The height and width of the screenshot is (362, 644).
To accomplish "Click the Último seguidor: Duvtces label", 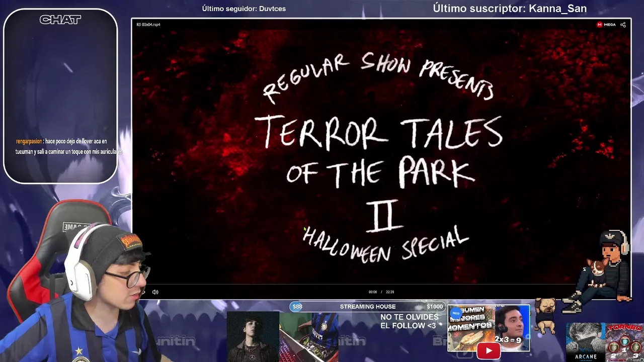I will (x=244, y=9).
